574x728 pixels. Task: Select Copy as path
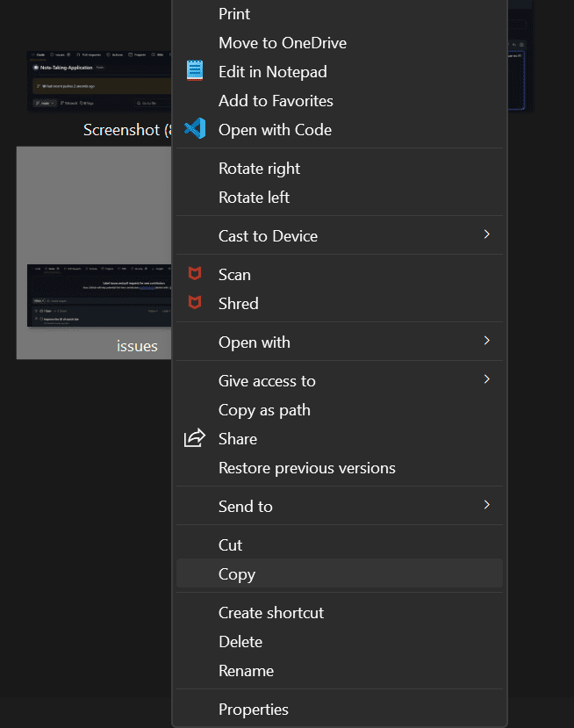coord(264,410)
